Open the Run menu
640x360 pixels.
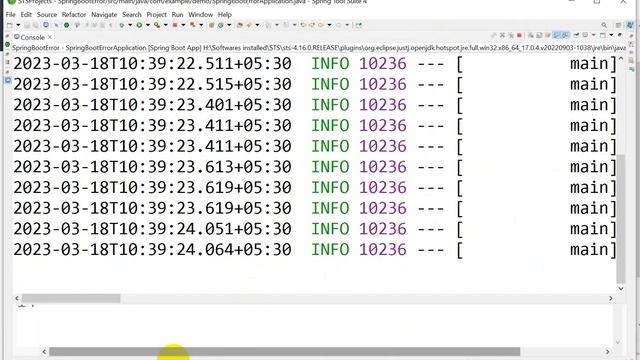(178, 15)
